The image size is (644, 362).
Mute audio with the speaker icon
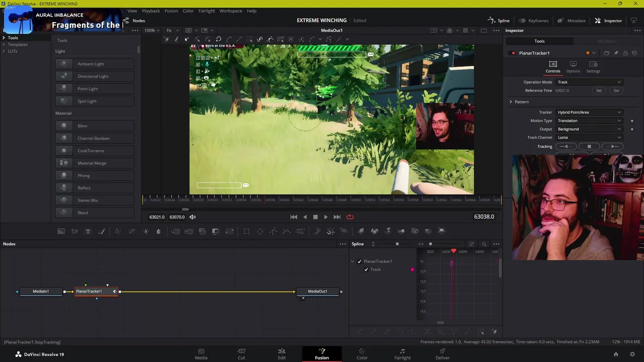point(192,217)
